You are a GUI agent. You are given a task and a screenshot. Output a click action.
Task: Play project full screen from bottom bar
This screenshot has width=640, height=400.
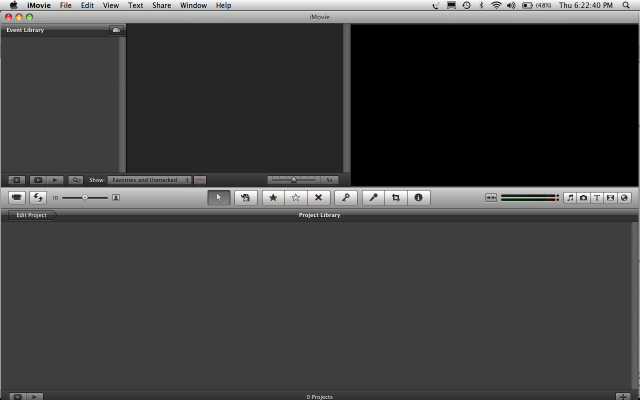18,396
